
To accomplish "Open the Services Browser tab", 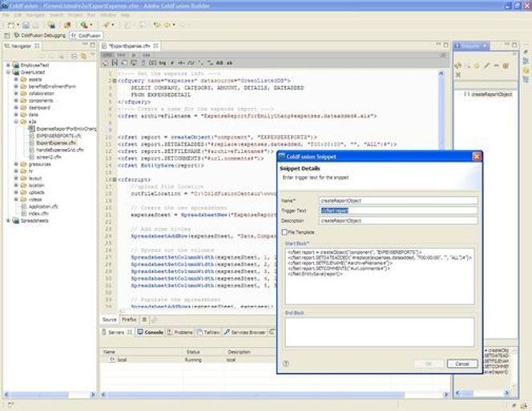I will coord(244,332).
